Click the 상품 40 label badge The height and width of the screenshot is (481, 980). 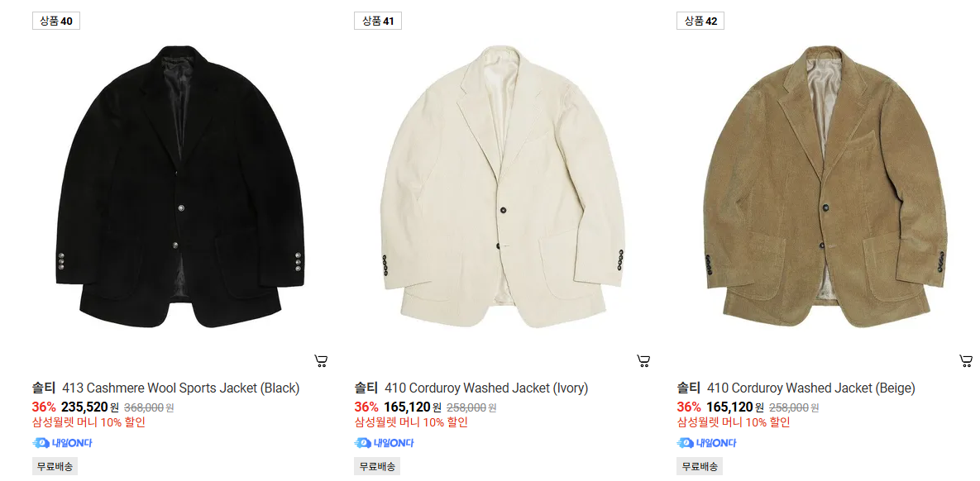click(x=56, y=21)
